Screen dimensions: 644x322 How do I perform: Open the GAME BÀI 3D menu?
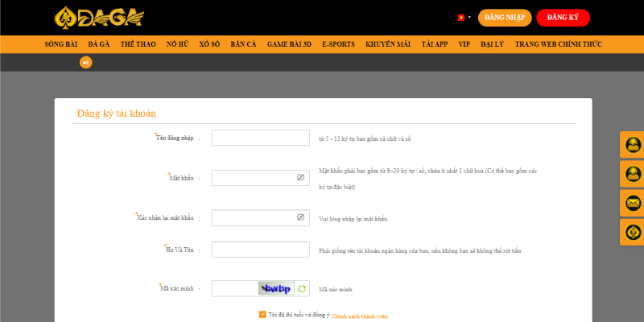[289, 44]
